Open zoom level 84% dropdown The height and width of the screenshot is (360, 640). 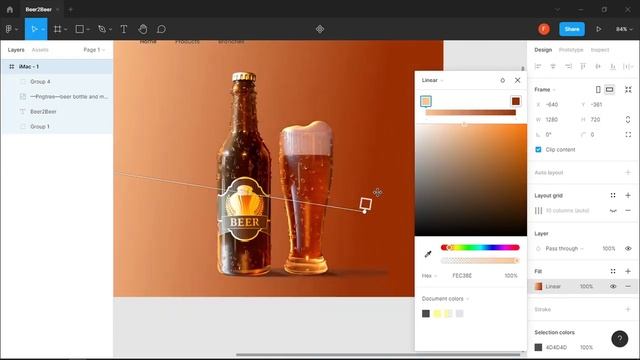(x=624, y=29)
